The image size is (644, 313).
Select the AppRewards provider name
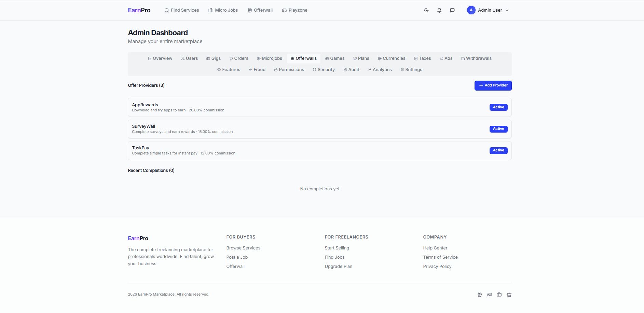click(x=145, y=105)
